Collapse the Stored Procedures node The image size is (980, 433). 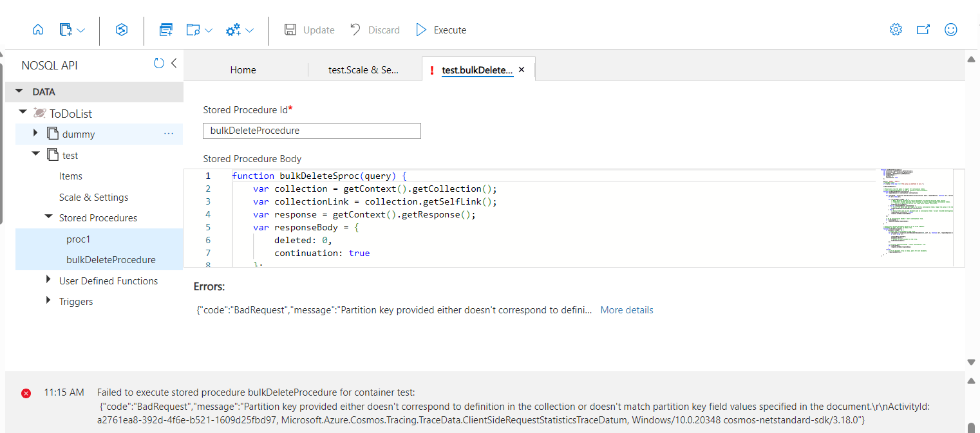pyautogui.click(x=48, y=217)
